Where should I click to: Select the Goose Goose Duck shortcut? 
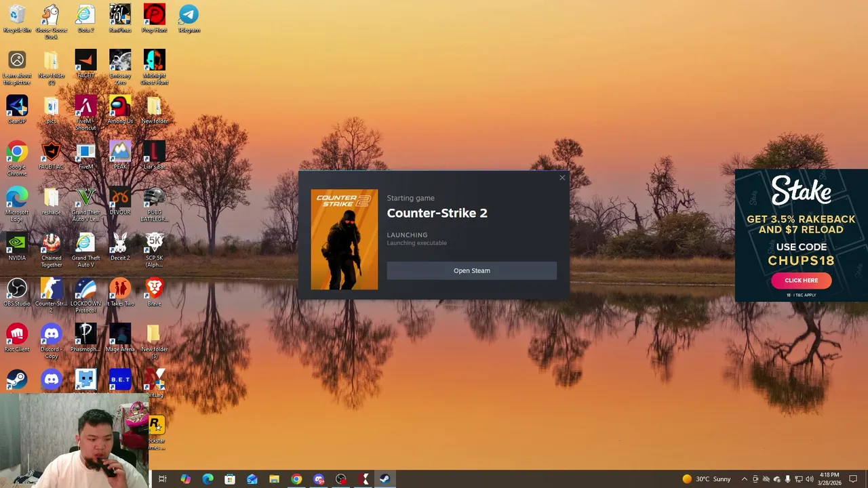[x=52, y=22]
